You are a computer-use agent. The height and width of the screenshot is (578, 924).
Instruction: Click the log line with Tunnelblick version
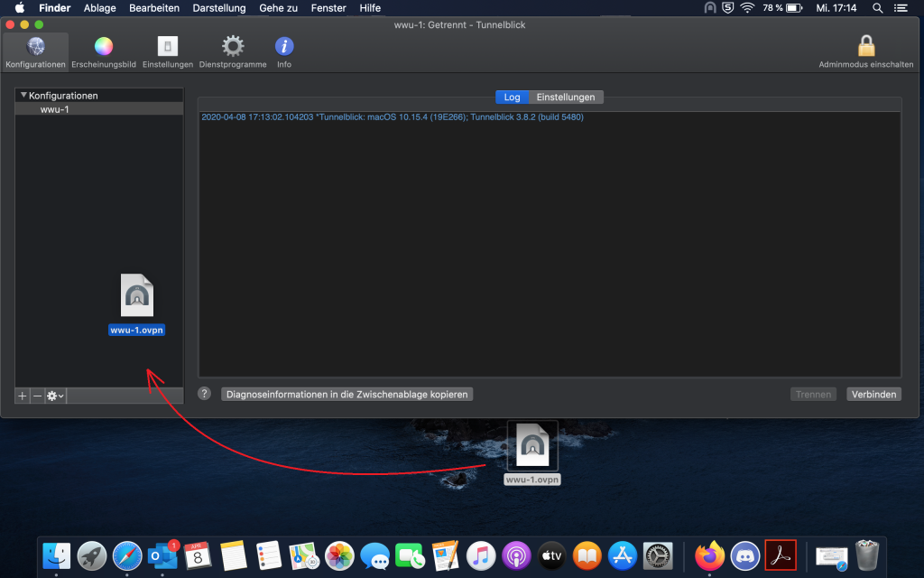[x=393, y=117]
